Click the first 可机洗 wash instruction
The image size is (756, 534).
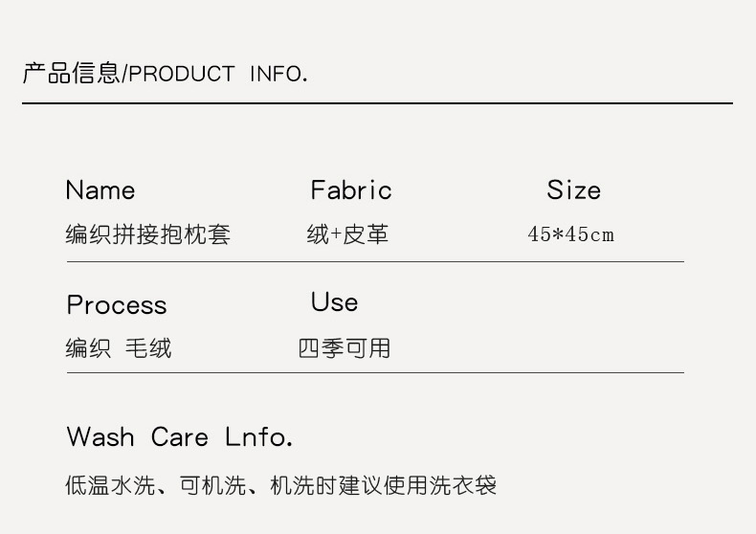211,486
